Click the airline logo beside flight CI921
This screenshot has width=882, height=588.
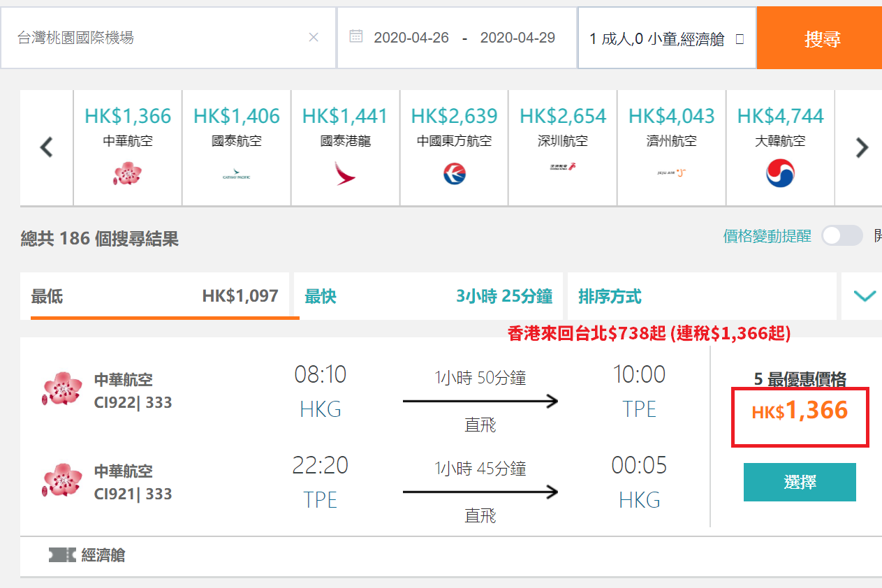pos(62,480)
